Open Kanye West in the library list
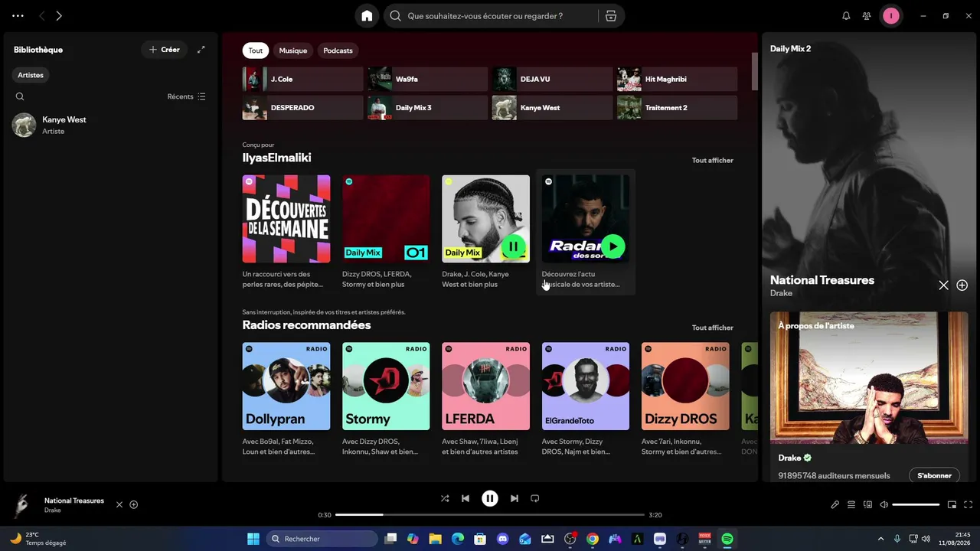This screenshot has width=980, height=551. click(x=110, y=125)
